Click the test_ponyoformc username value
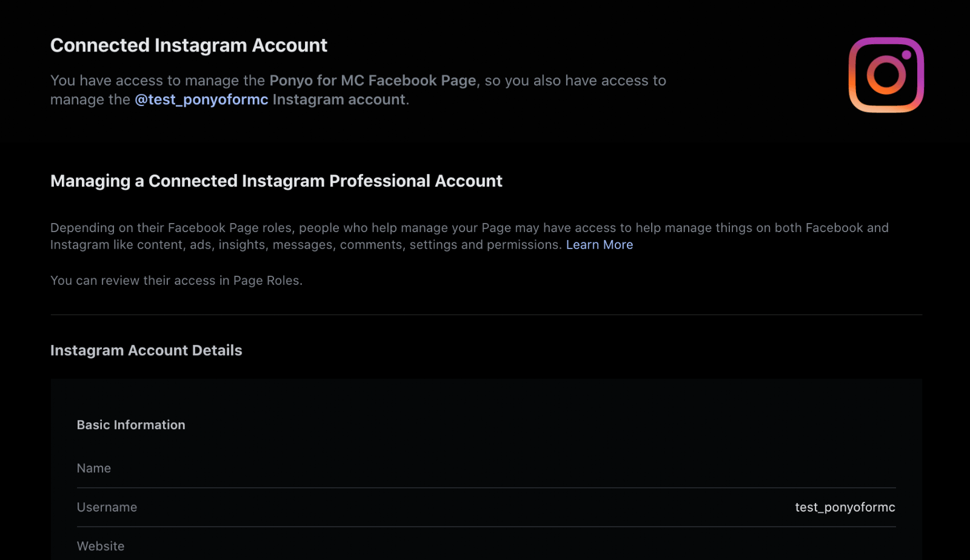970x560 pixels. tap(845, 507)
